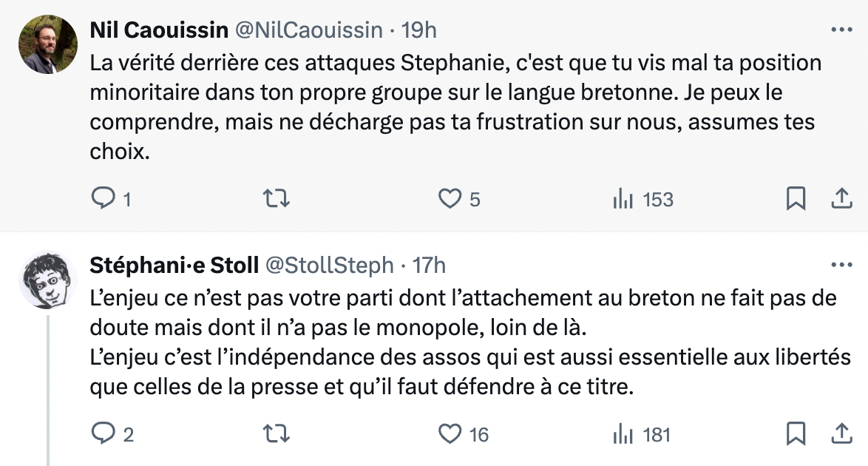Screen dimensions: 868x466
Task: Bookmark Stéphani·e Stoll's tweet
Action: [796, 433]
